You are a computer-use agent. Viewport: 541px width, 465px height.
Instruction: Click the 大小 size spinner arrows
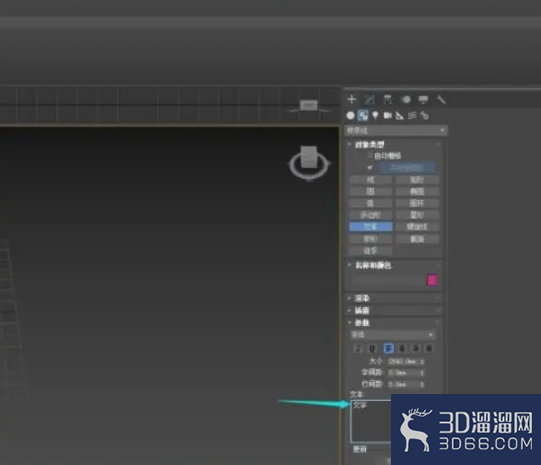(x=422, y=361)
